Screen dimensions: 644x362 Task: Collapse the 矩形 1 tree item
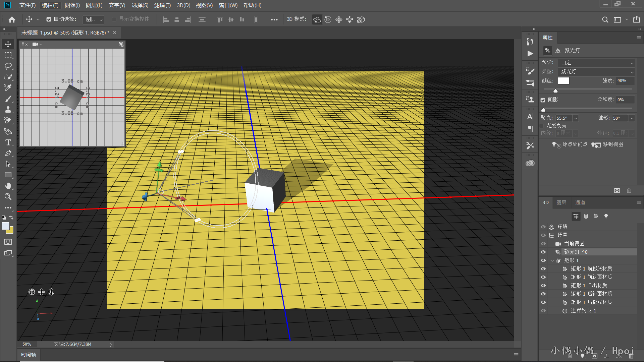[x=552, y=260]
